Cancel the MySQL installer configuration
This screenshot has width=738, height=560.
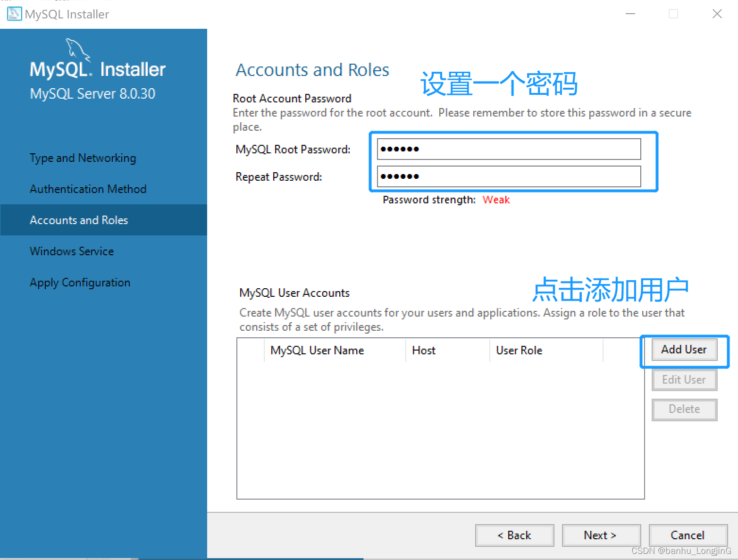[x=688, y=535]
